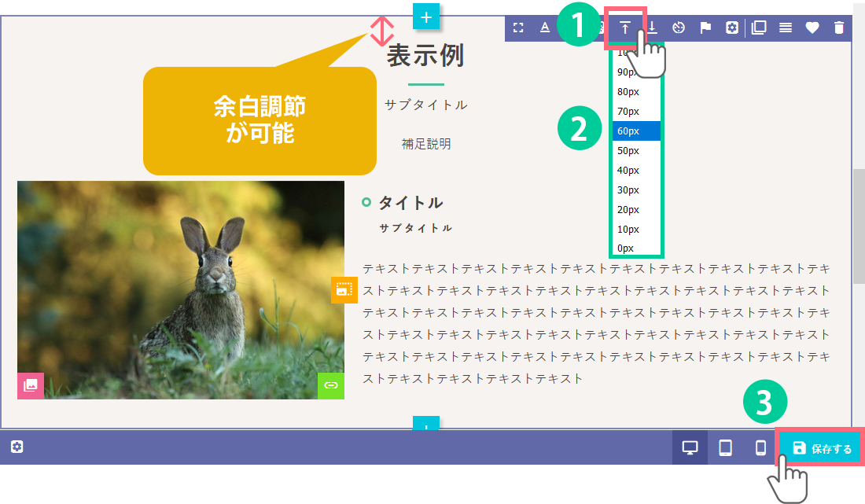This screenshot has height=504, width=865.
Task: Switch to desktop preview mode
Action: tap(690, 448)
